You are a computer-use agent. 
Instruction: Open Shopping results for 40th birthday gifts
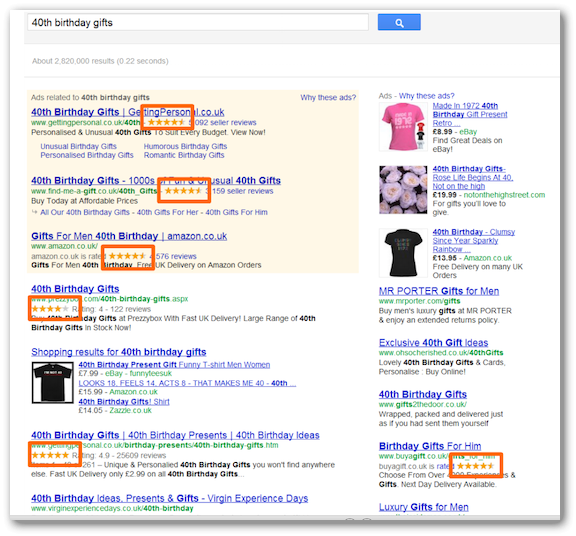pyautogui.click(x=119, y=352)
